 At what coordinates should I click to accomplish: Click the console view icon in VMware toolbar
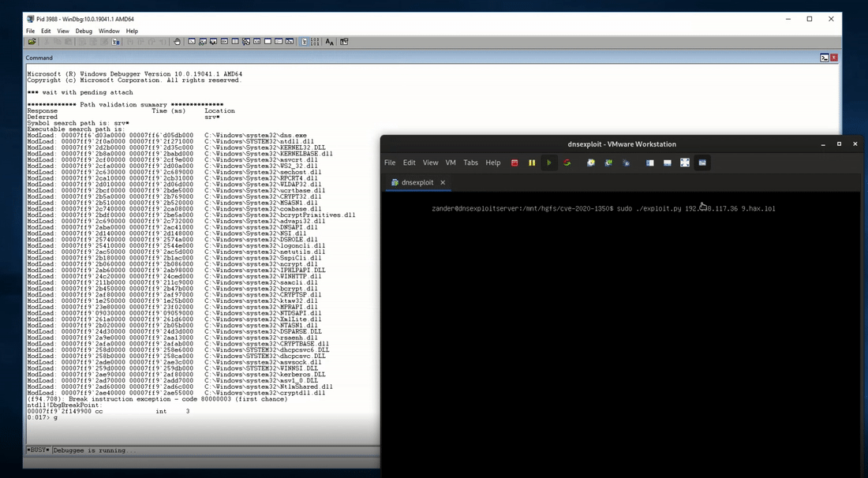(x=702, y=162)
